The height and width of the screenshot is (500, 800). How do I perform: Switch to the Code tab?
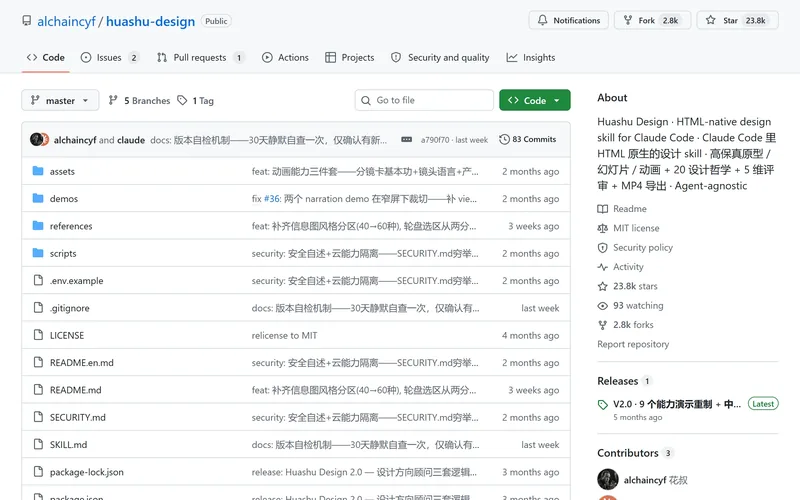(45, 58)
